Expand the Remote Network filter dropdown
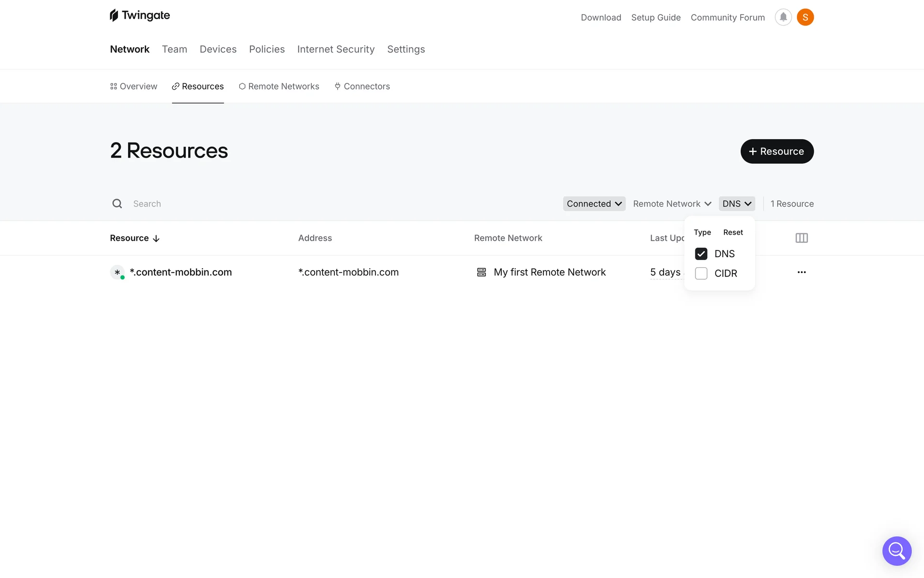The width and height of the screenshot is (924, 578). tap(672, 204)
